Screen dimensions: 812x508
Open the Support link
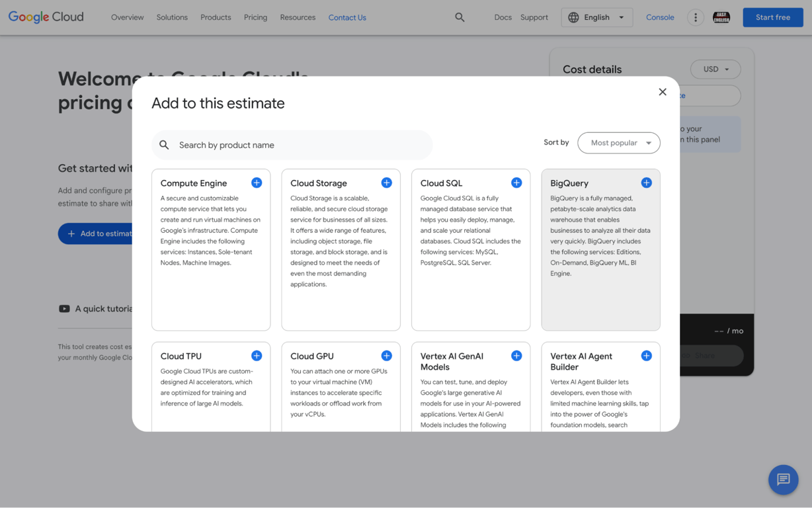tap(534, 17)
